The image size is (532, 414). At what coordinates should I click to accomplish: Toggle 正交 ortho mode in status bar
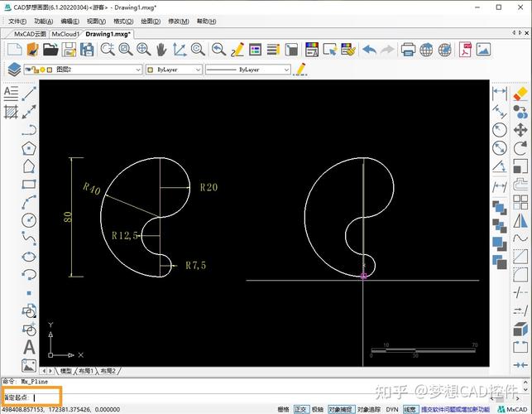[301, 409]
